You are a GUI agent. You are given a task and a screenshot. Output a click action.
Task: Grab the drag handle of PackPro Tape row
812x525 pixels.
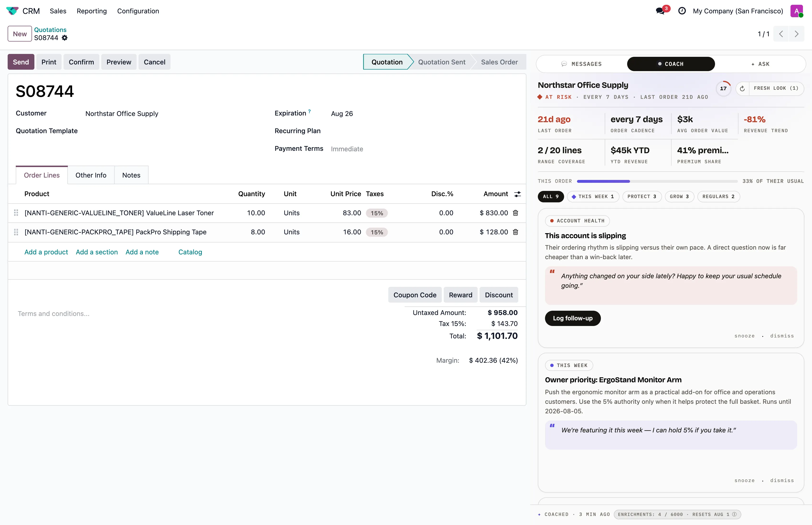(x=16, y=232)
